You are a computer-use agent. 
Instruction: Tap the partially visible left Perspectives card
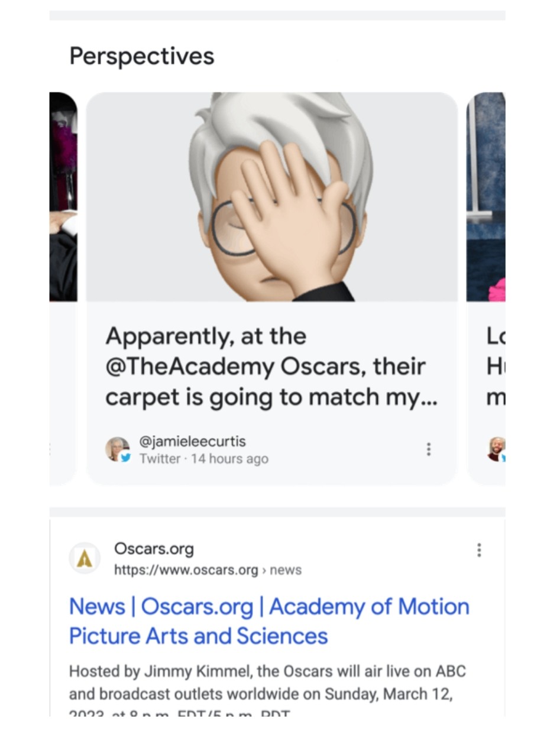click(63, 289)
